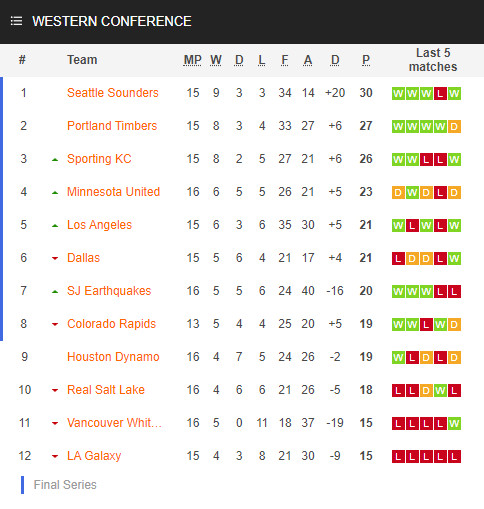Click the blue Final Series legend marker
Image resolution: width=484 pixels, height=509 pixels.
point(22,485)
